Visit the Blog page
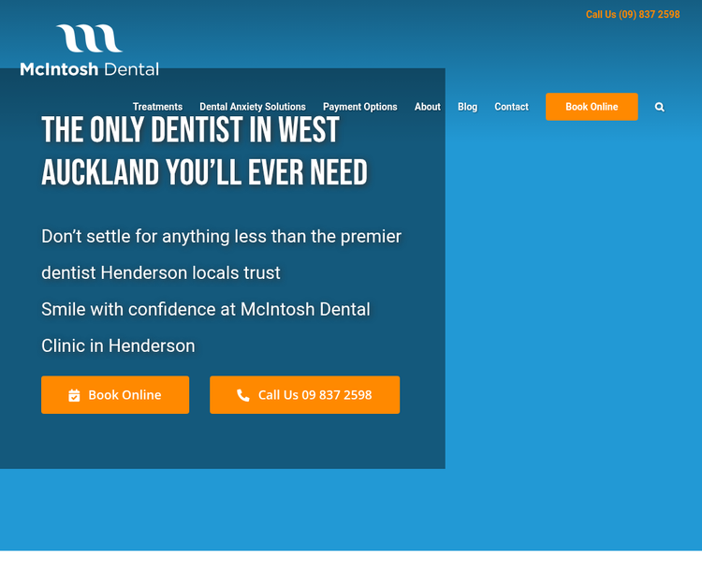Screen dimensions: 702x588 [x=467, y=107]
